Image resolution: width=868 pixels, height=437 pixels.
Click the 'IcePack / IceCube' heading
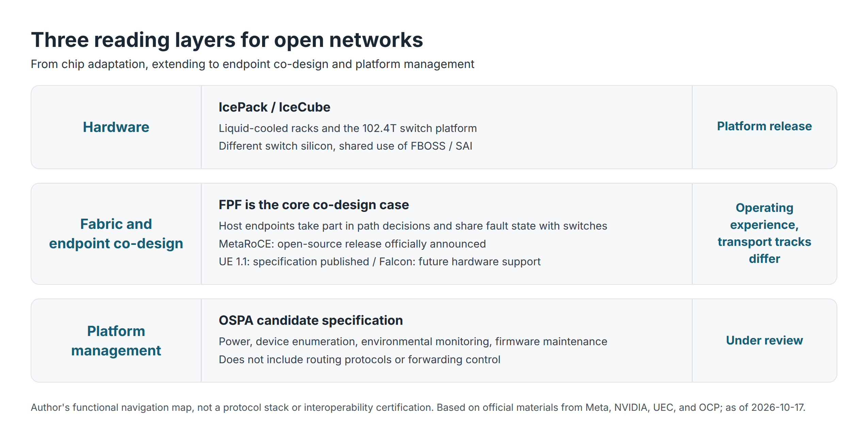[x=274, y=107]
